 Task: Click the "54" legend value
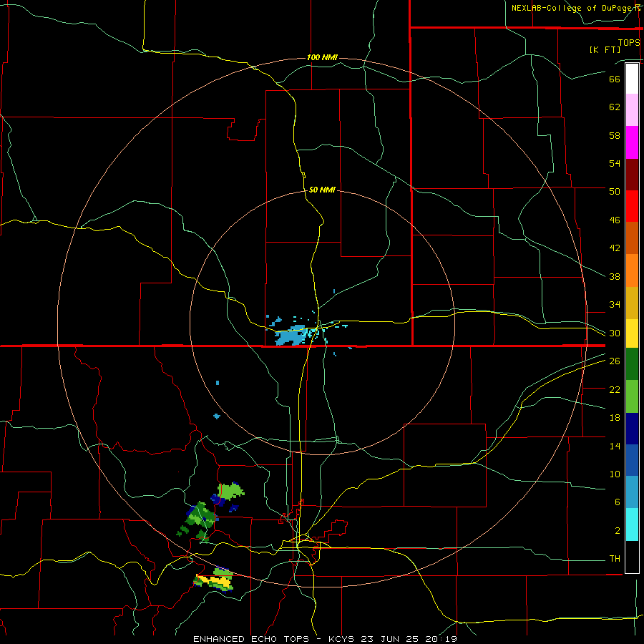tap(615, 163)
